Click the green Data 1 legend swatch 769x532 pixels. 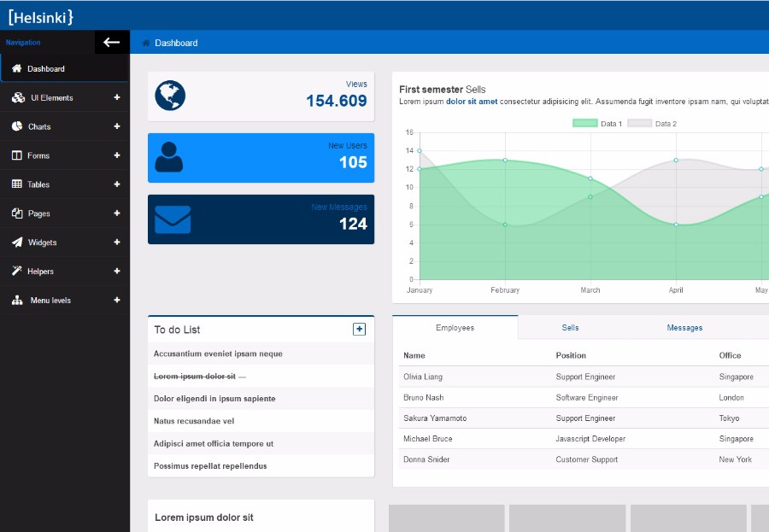[586, 122]
